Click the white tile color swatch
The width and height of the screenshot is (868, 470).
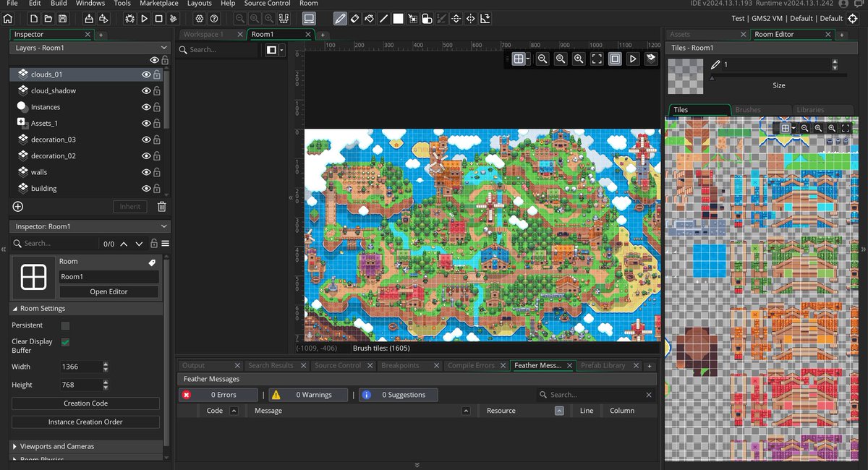click(x=398, y=18)
